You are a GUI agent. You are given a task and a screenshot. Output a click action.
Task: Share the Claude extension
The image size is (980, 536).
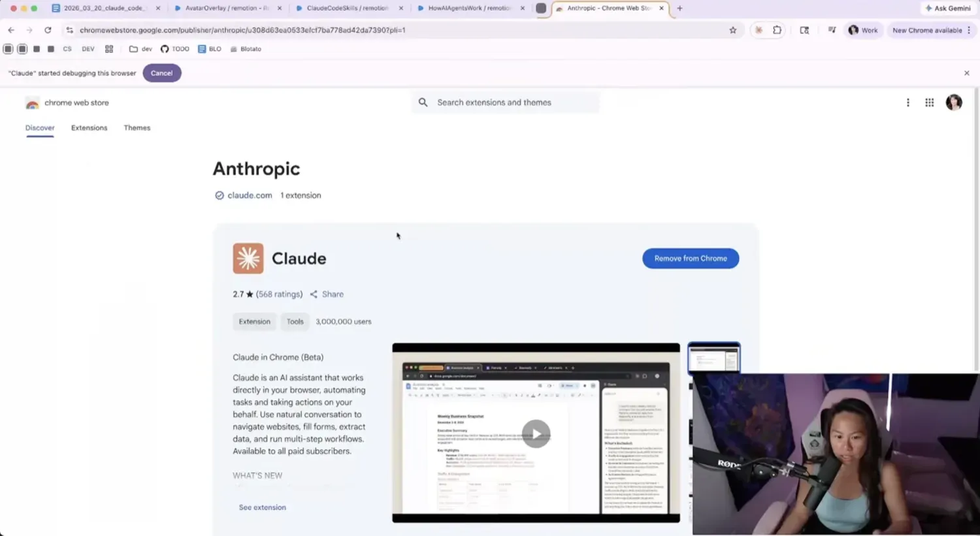[x=327, y=294]
